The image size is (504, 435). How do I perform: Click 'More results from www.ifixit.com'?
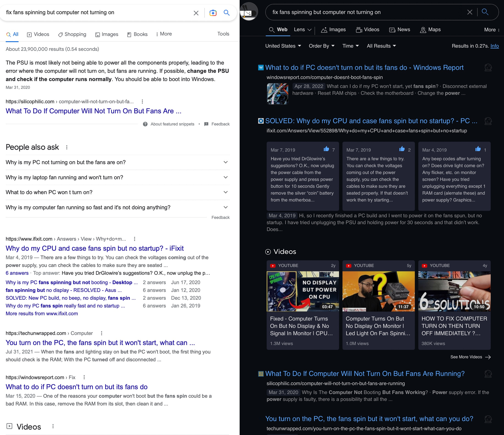[42, 313]
